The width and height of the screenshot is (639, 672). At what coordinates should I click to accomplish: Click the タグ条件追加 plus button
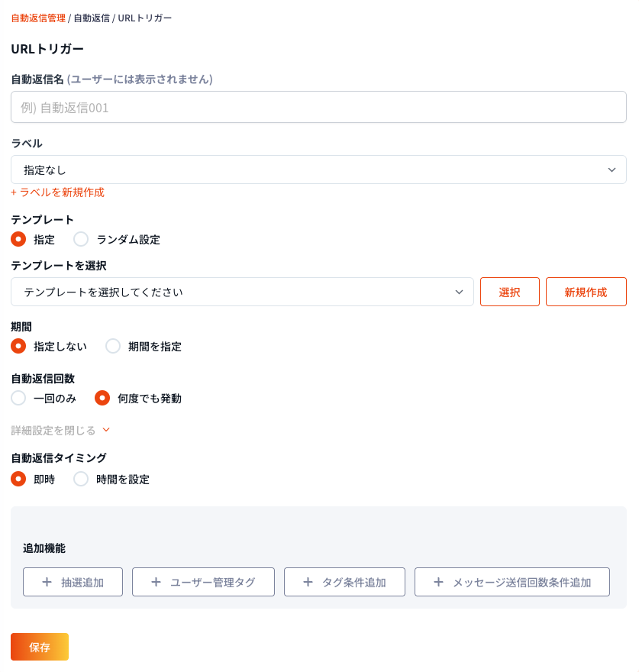[344, 582]
